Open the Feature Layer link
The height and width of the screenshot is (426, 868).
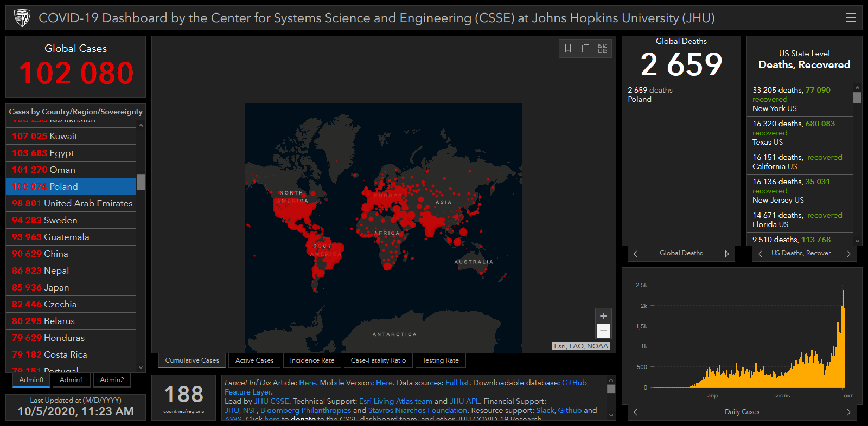point(248,392)
